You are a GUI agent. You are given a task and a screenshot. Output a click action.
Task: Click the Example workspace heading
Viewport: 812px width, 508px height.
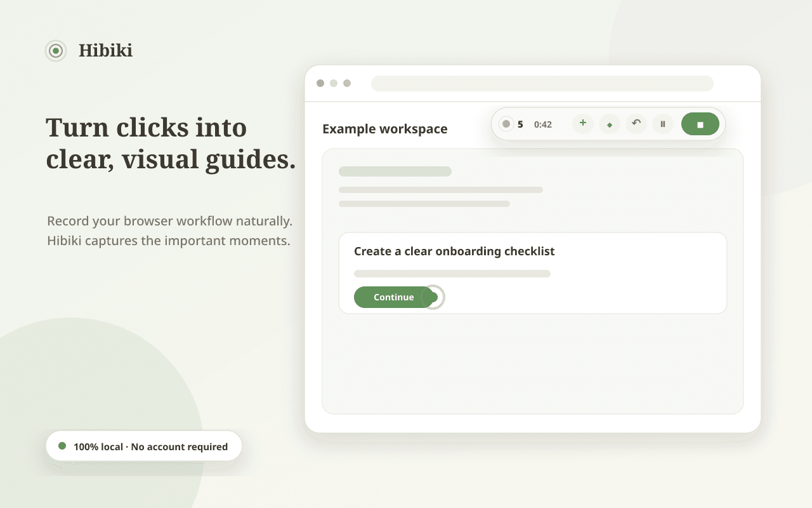click(385, 129)
